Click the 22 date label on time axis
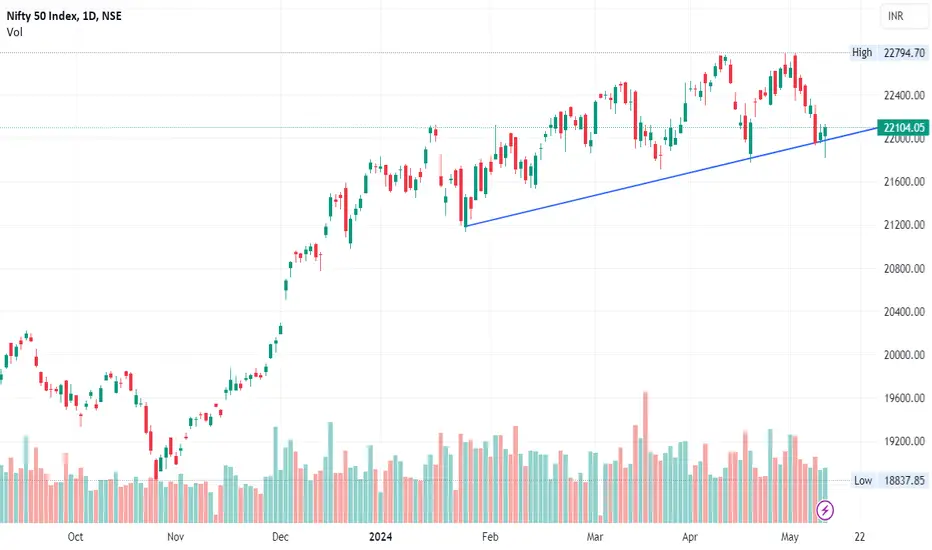The image size is (932, 550). click(859, 537)
